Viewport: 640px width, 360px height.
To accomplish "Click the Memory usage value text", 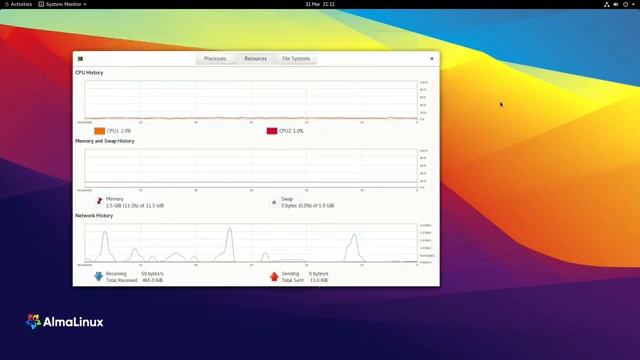I will [135, 206].
